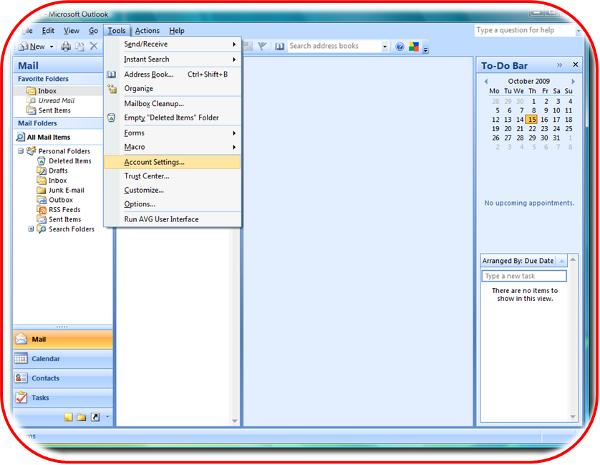Switch to the Tasks pane
The height and width of the screenshot is (465, 600).
pos(63,398)
